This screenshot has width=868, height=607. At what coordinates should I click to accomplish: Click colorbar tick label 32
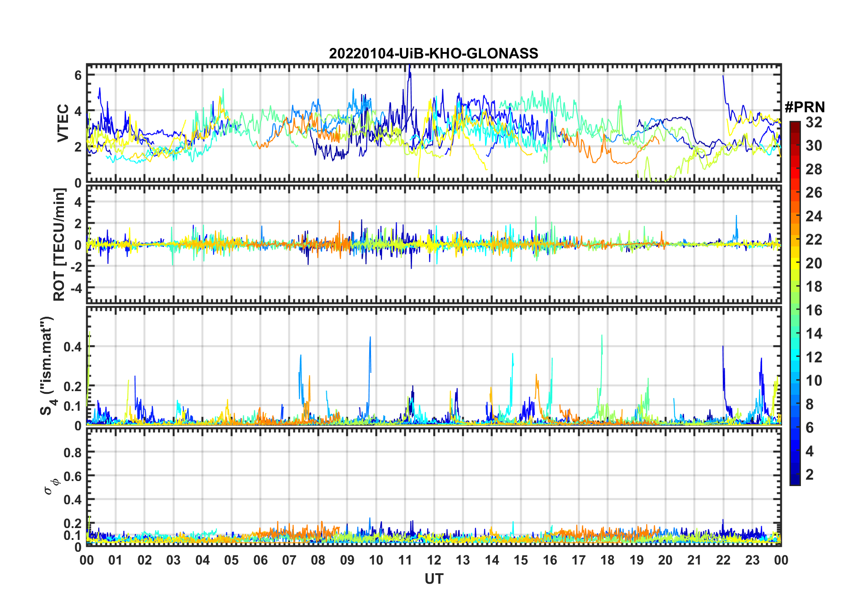coord(814,122)
